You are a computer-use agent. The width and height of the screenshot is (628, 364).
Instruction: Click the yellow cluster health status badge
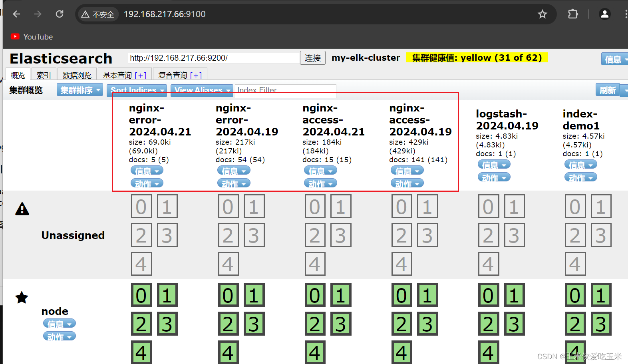click(x=477, y=58)
